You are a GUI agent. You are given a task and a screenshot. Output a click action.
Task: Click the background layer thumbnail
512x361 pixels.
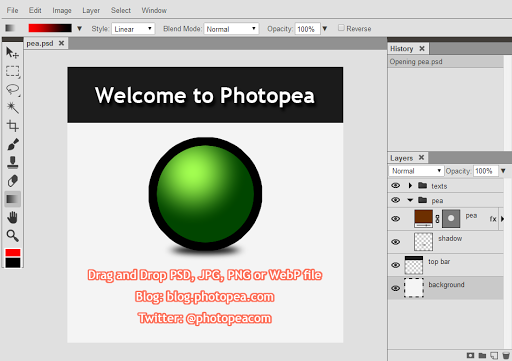coord(414,288)
